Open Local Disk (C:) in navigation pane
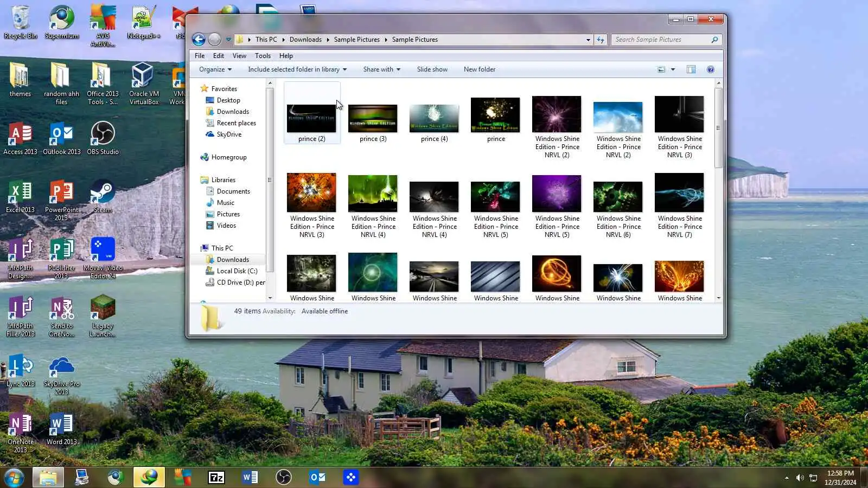 (237, 271)
